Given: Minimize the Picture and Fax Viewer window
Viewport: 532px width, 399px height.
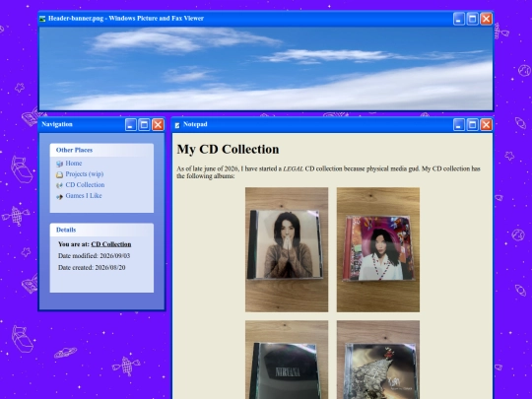Looking at the screenshot, I should [x=459, y=19].
